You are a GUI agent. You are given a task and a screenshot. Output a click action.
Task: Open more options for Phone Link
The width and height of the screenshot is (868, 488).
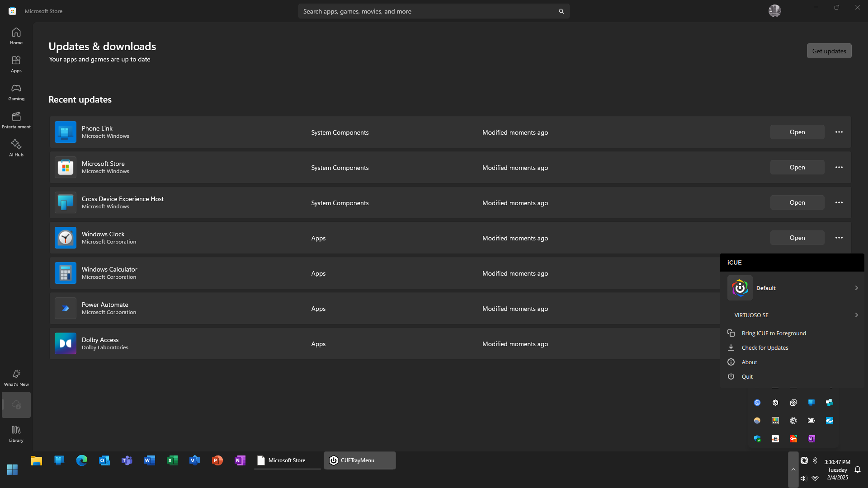(x=839, y=132)
